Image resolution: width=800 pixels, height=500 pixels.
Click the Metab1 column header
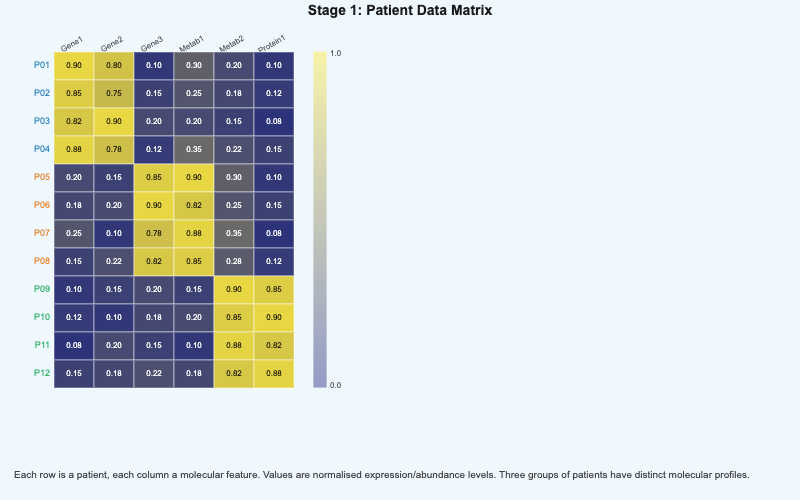click(191, 44)
